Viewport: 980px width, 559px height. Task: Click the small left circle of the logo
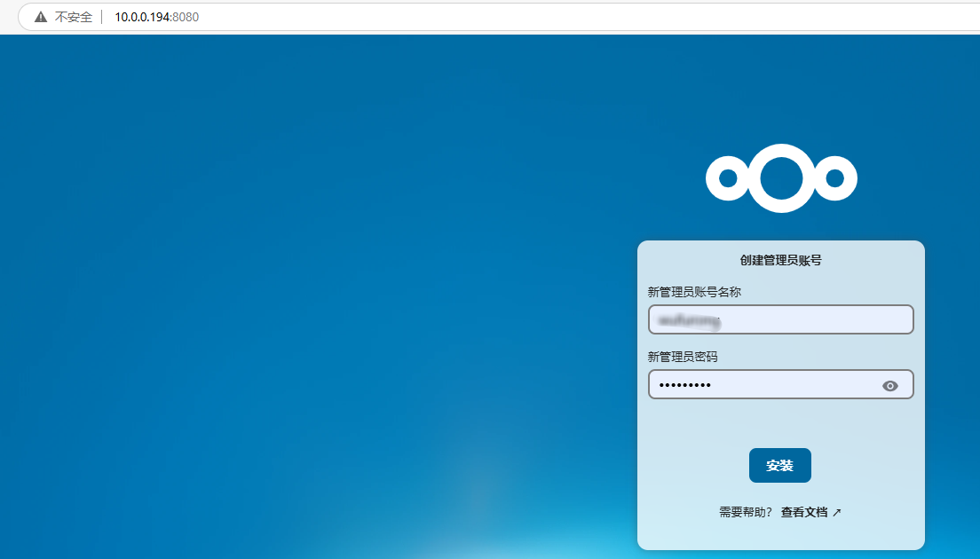728,178
